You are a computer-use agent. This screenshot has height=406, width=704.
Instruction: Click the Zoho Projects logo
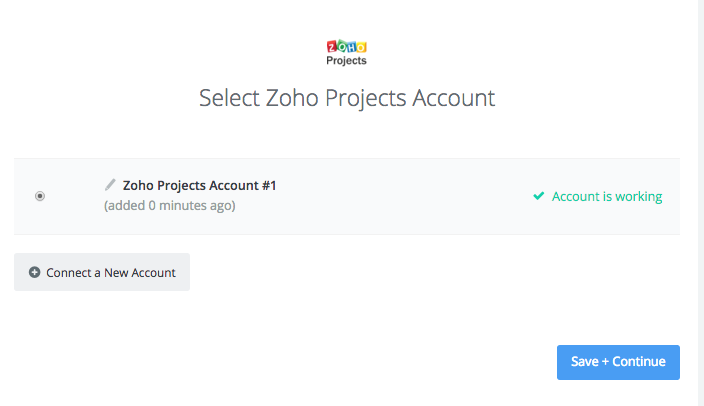click(346, 53)
